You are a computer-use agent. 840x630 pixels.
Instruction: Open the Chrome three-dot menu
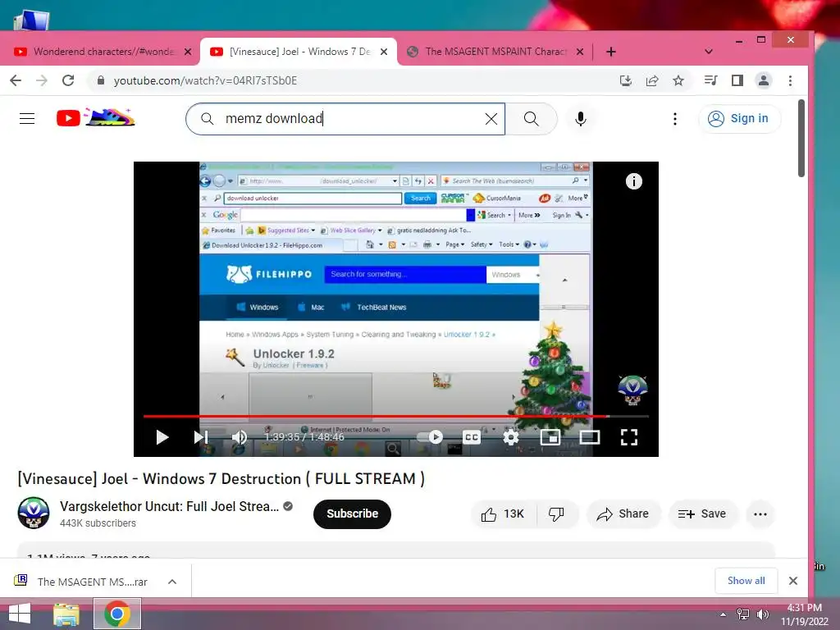pos(790,80)
